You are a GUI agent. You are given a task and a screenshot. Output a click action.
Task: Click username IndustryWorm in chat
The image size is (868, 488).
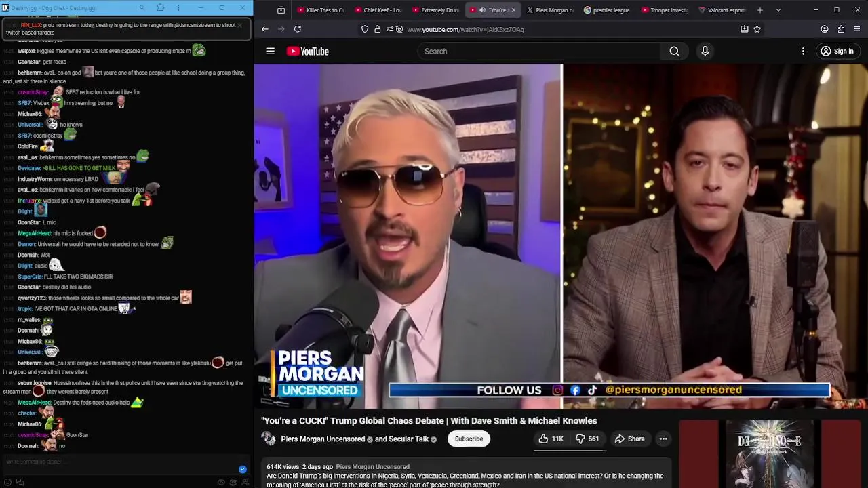(x=35, y=179)
